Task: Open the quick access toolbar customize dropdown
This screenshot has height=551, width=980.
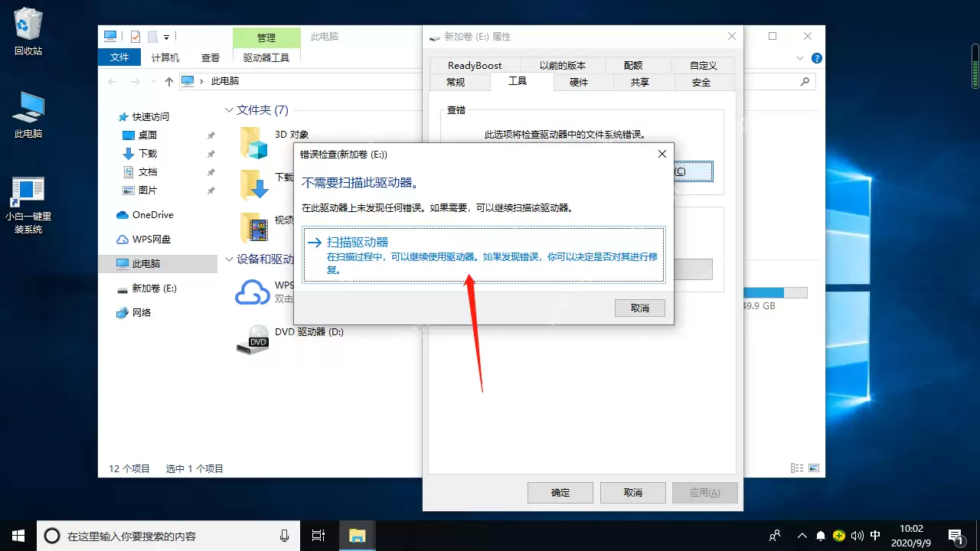Action: (170, 35)
